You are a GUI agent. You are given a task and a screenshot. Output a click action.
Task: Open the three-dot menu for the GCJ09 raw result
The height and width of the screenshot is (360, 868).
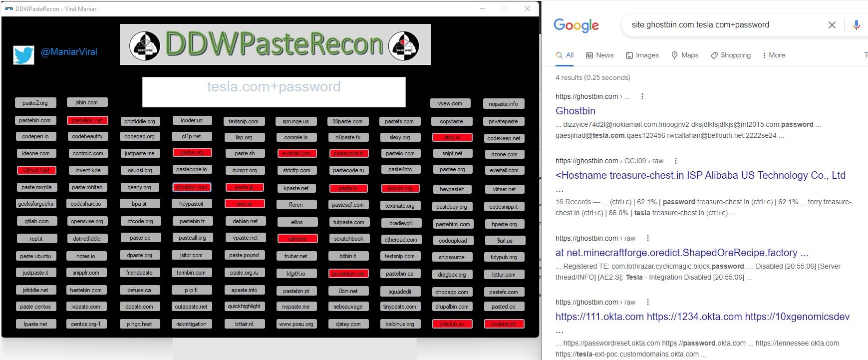tap(676, 161)
